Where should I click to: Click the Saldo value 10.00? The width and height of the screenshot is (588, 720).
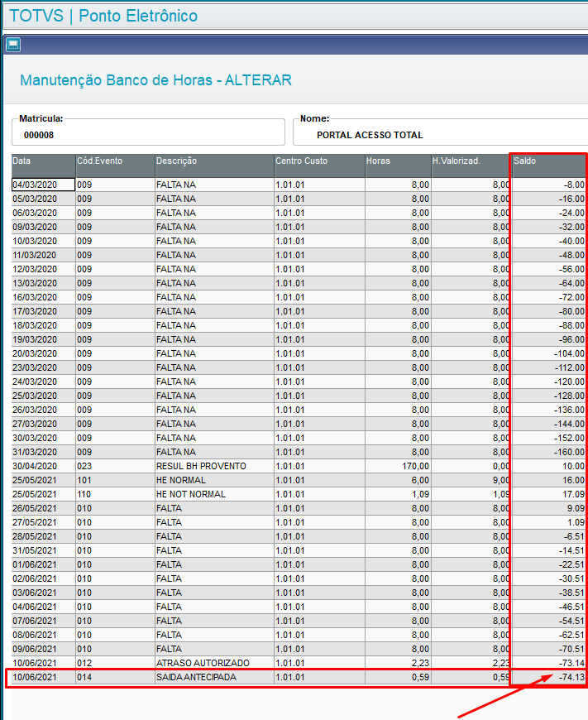(x=573, y=466)
